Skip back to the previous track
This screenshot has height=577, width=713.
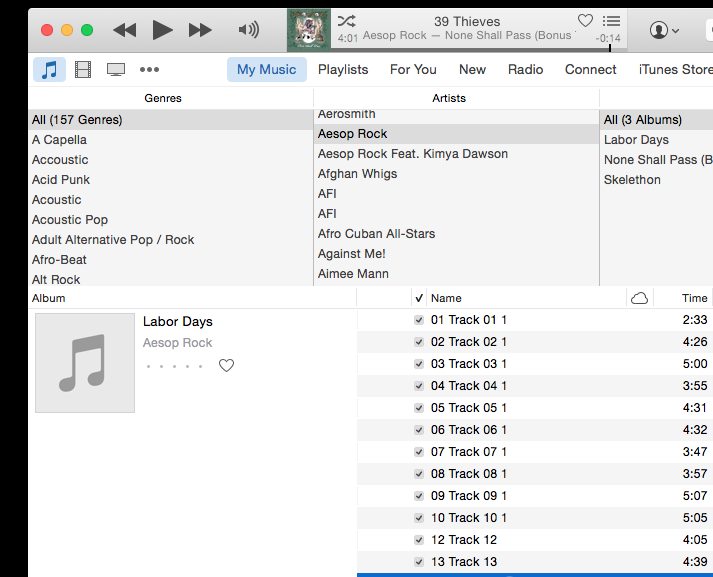pyautogui.click(x=125, y=30)
